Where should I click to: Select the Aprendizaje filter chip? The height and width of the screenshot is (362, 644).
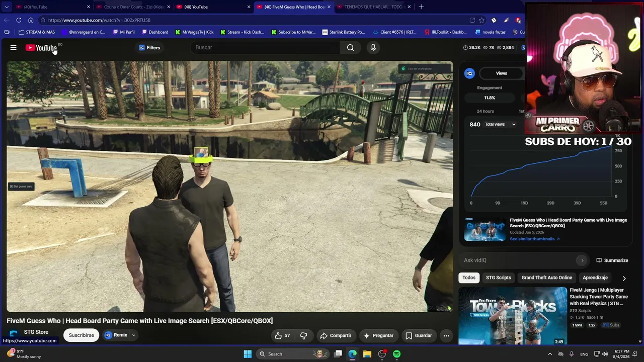pyautogui.click(x=595, y=278)
